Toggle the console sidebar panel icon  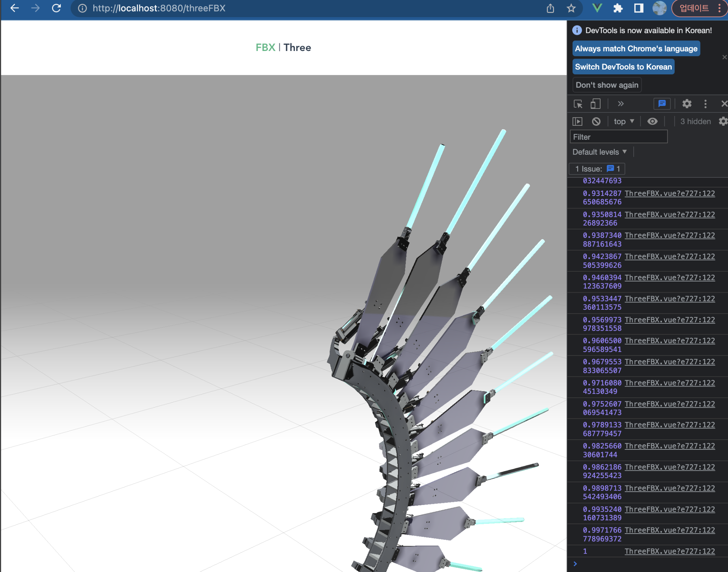coord(577,122)
